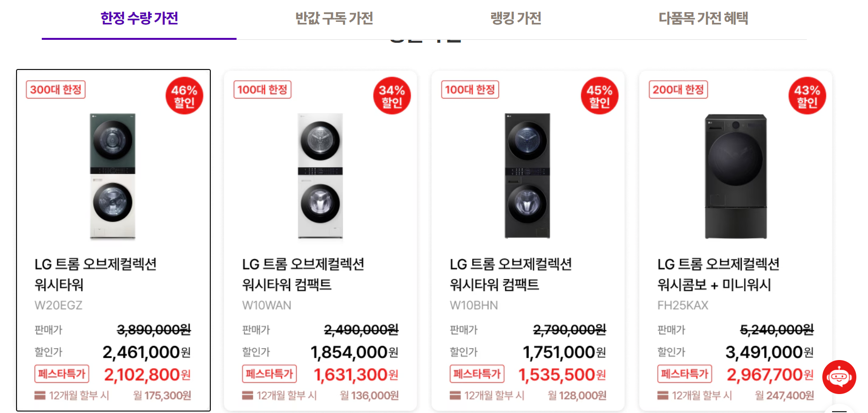Open the LG 트롬 워시타워 W20EGZ product name link
Screen dimensions: 868x413
(x=97, y=275)
